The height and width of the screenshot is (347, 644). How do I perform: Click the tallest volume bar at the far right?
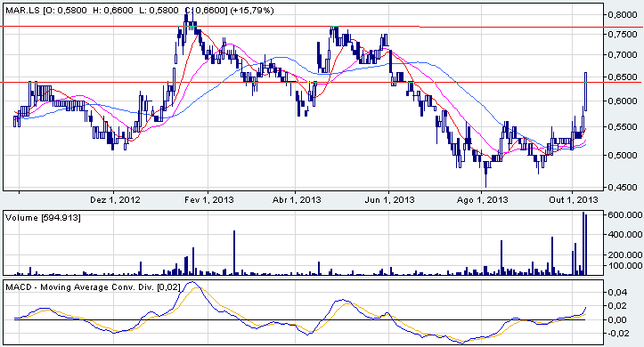tap(583, 244)
